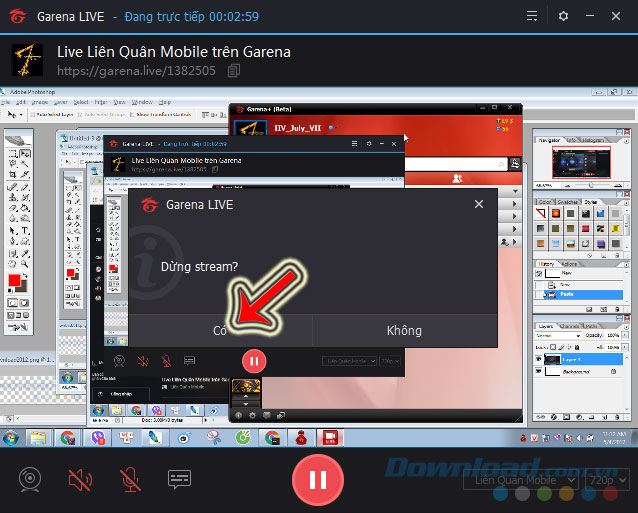Viewport: 638px width, 513px height.
Task: Select the Move tool in Photoshop toolbox
Action: coord(25,154)
